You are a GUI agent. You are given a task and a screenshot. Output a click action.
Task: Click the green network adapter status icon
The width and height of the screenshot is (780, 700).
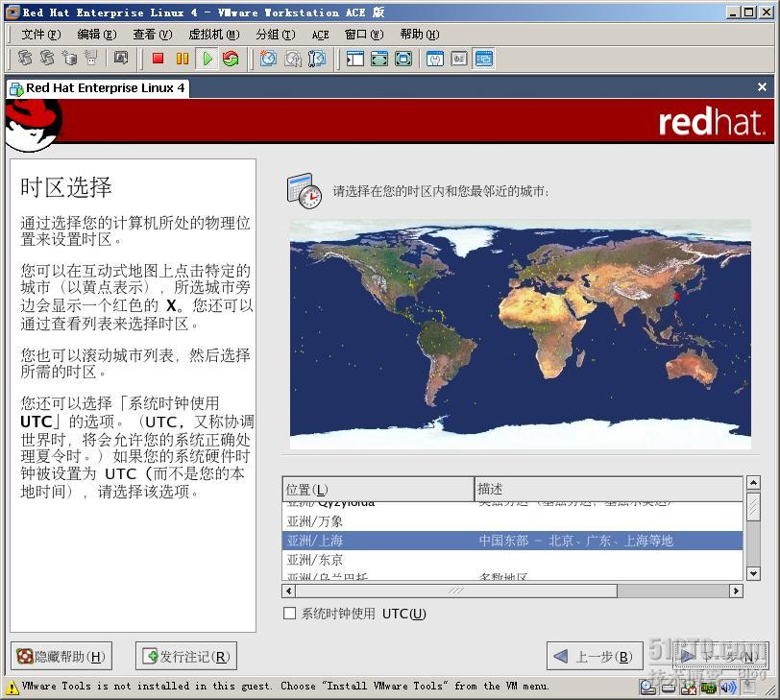pos(708,688)
